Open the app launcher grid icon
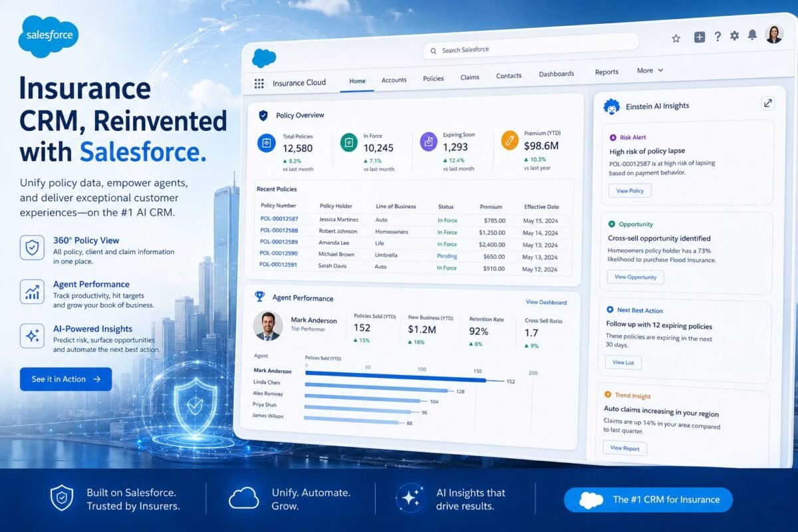Viewport: 798px width, 532px height. click(259, 83)
